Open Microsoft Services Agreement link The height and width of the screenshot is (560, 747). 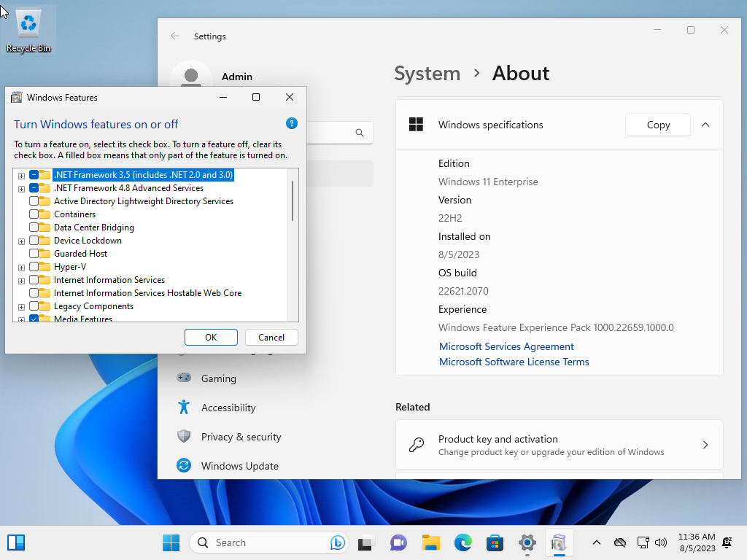506,346
